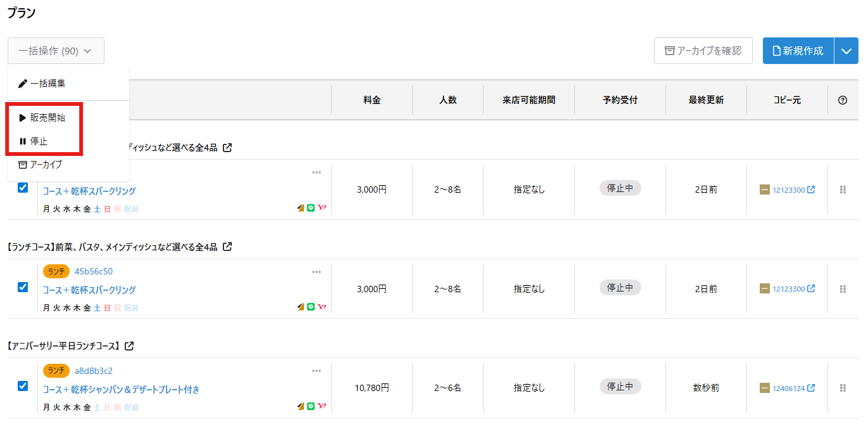Click the drag handle icon on plan a8d8b3c2 row
Viewport: 868px width, 424px height.
843,388
